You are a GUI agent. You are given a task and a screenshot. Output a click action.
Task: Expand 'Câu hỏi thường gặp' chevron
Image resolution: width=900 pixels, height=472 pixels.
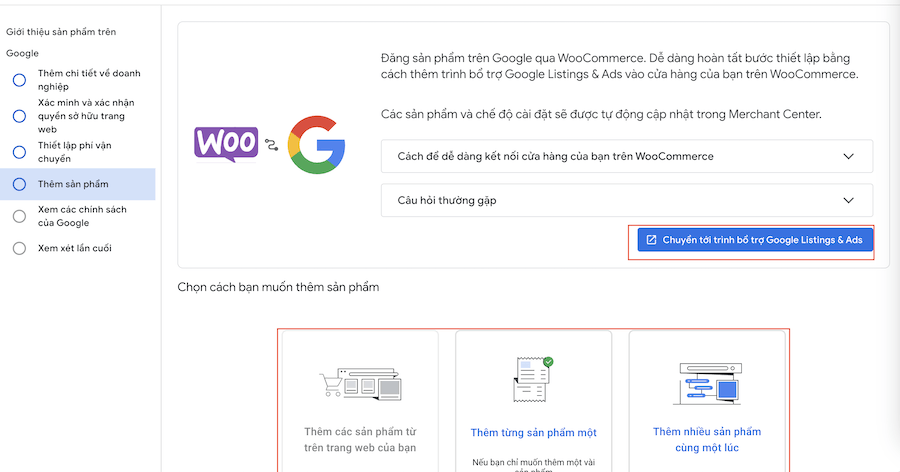(848, 200)
